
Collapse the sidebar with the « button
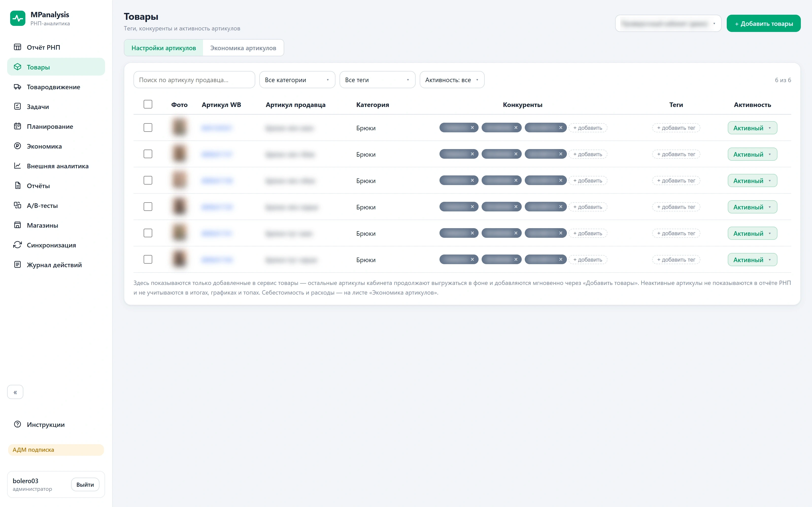[15, 392]
